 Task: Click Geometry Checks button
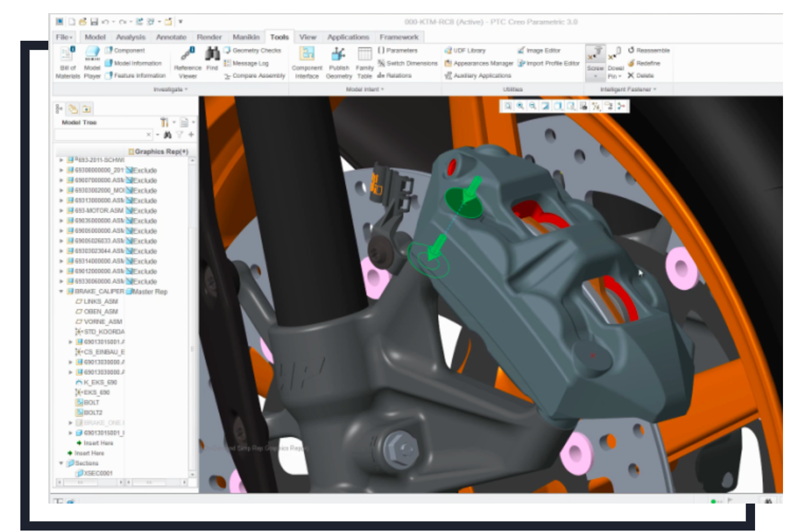tap(253, 50)
